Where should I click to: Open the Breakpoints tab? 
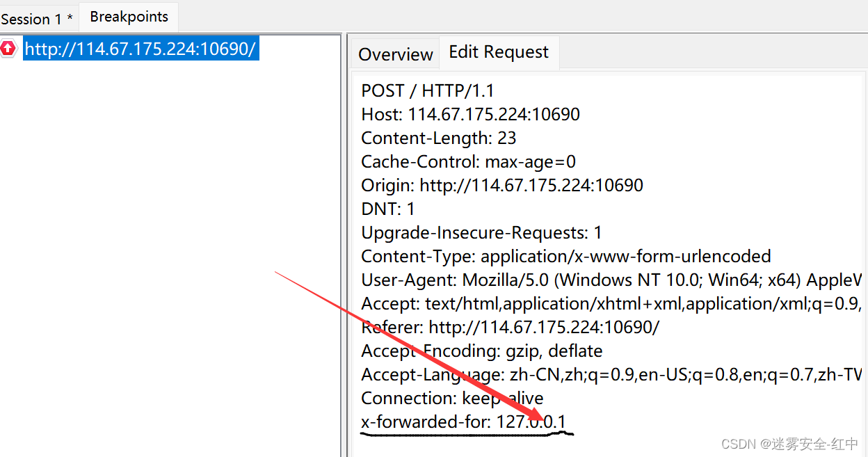click(129, 17)
